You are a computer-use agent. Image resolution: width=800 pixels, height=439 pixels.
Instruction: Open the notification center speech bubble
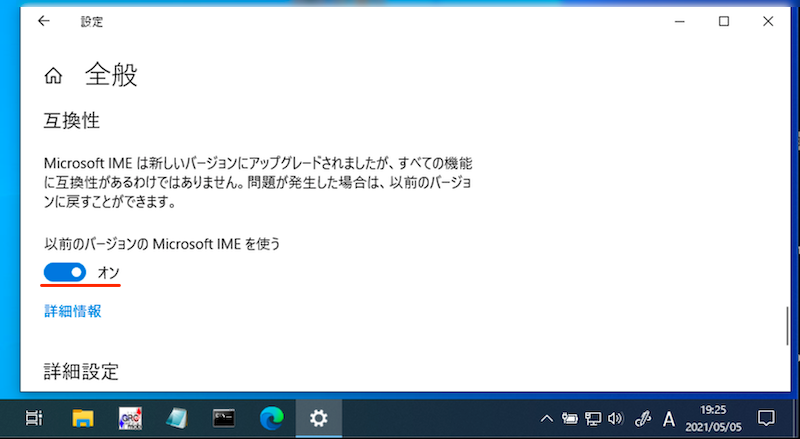[x=766, y=417]
